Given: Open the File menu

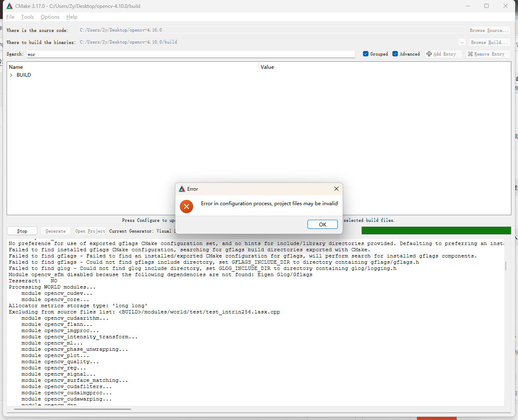Looking at the screenshot, I should pyautogui.click(x=10, y=17).
